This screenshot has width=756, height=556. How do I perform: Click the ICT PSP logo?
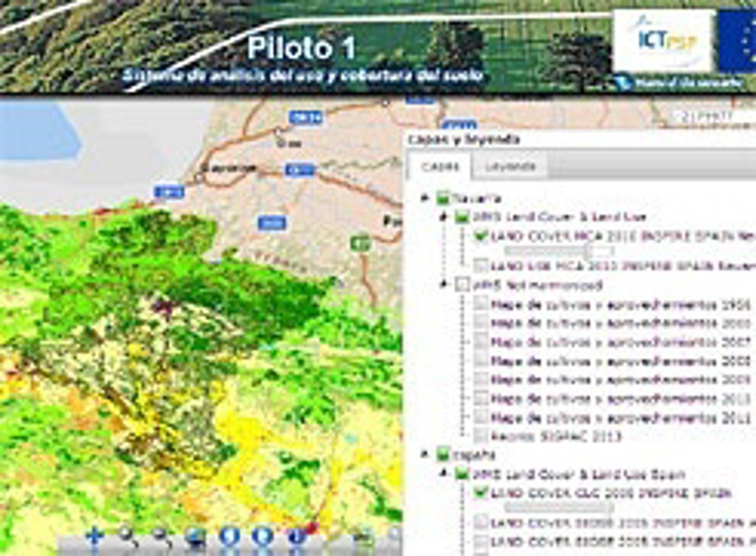tap(664, 41)
